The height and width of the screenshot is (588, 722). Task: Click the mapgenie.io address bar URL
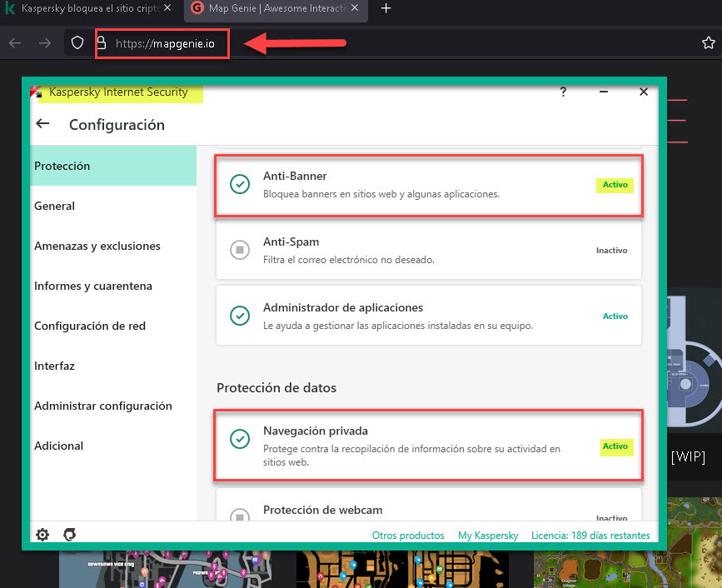pos(165,44)
